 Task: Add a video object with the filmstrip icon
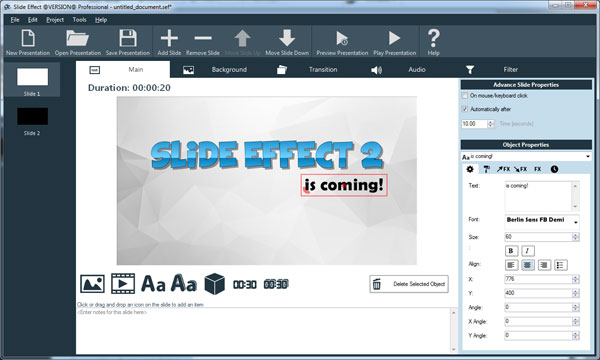point(123,283)
